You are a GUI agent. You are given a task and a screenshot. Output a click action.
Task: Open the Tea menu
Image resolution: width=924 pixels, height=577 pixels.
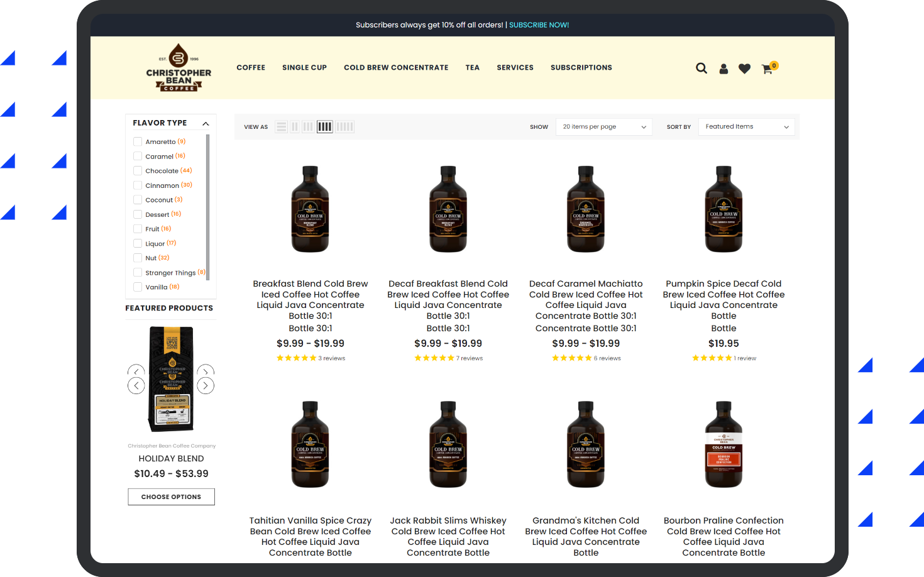point(473,68)
